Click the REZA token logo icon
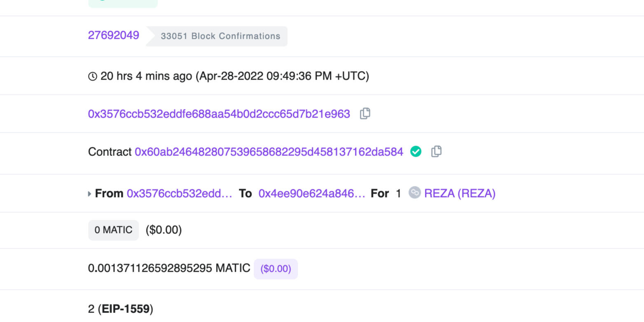Screen dimensions: 644x322 [x=415, y=193]
